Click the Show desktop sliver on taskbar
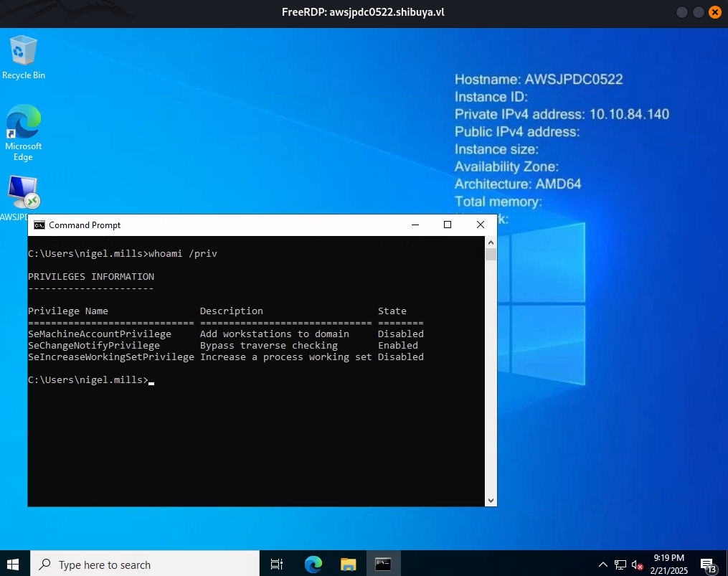This screenshot has width=728, height=576. [x=726, y=565]
